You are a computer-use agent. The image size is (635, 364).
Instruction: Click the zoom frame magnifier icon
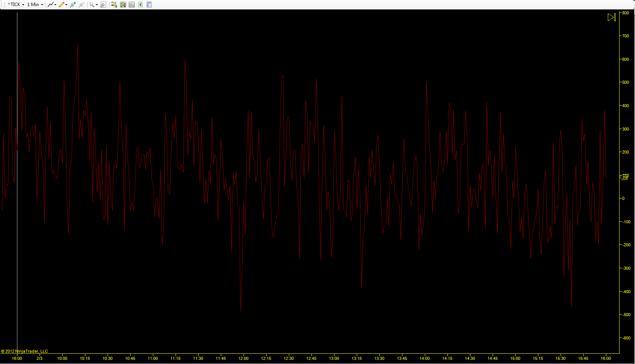pyautogui.click(x=103, y=5)
